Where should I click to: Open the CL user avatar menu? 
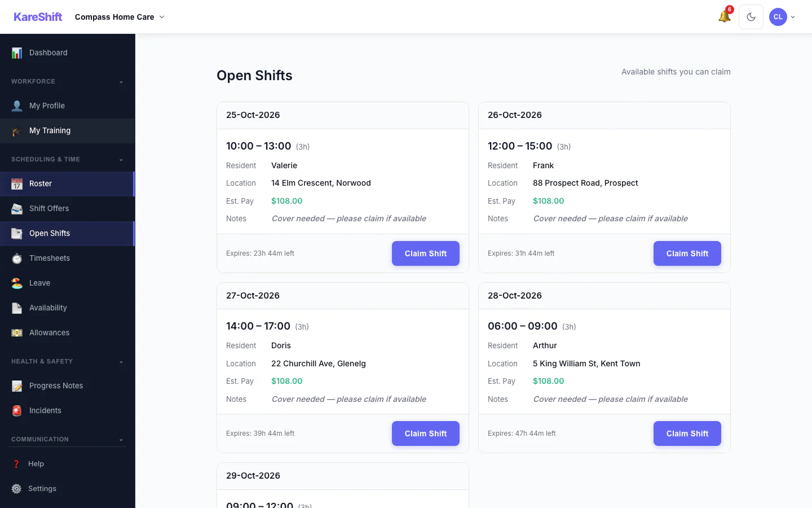coord(782,17)
